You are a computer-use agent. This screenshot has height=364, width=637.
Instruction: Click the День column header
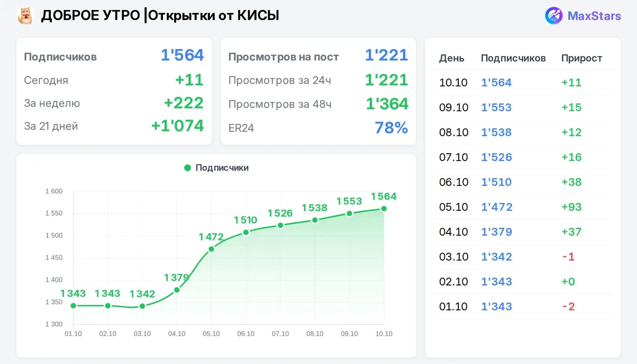point(452,58)
